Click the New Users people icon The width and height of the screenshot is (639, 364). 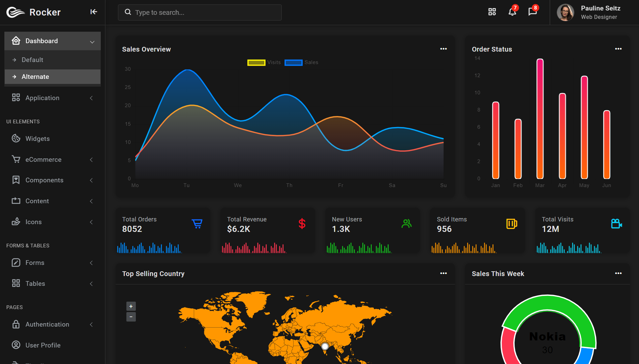pyautogui.click(x=407, y=224)
